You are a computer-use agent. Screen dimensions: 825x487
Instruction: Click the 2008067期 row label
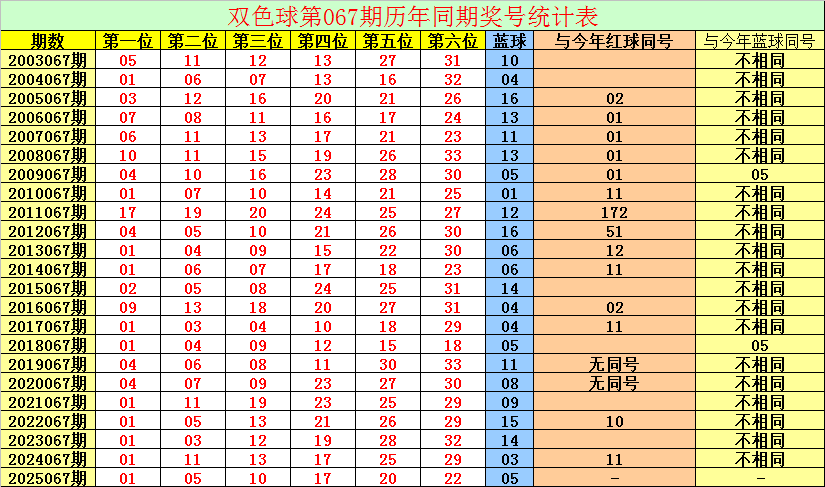(x=47, y=155)
